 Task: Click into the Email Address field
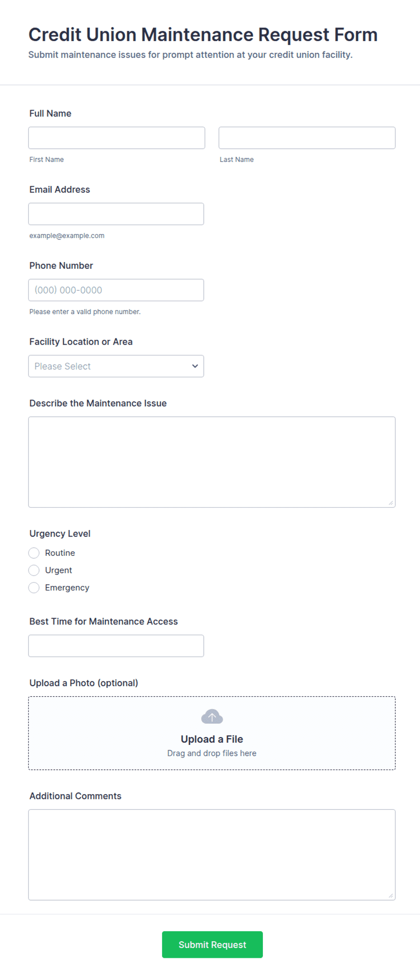pyautogui.click(x=116, y=214)
